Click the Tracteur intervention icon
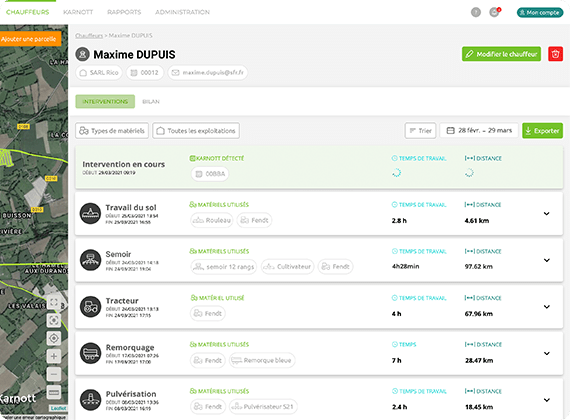This screenshot has height=420, width=570. tap(91, 307)
